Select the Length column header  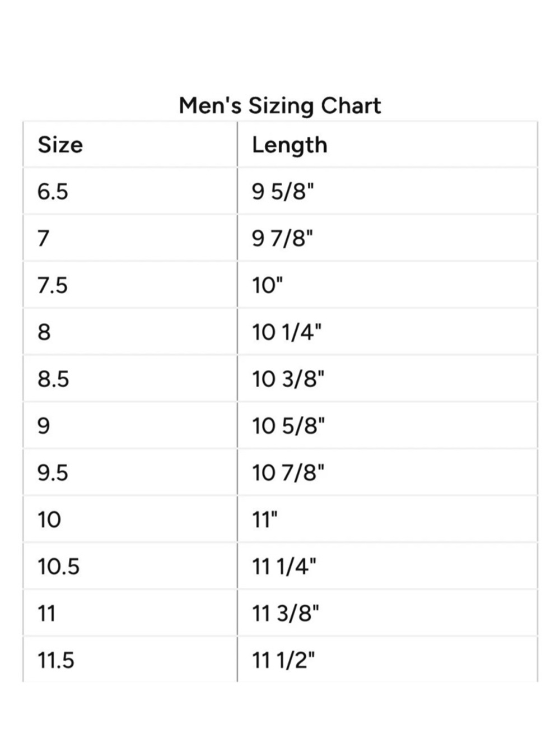[x=388, y=145]
